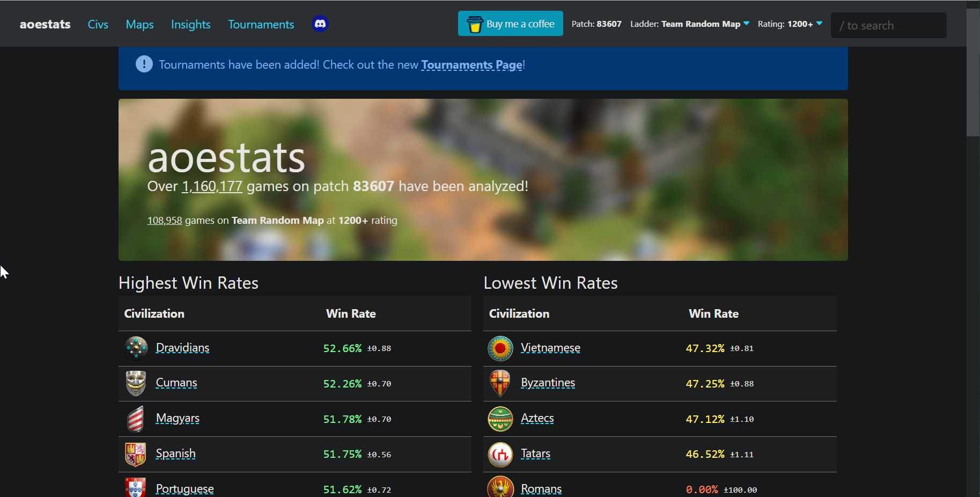Image resolution: width=980 pixels, height=497 pixels.
Task: Open the Byzantines civilization link
Action: 548,383
